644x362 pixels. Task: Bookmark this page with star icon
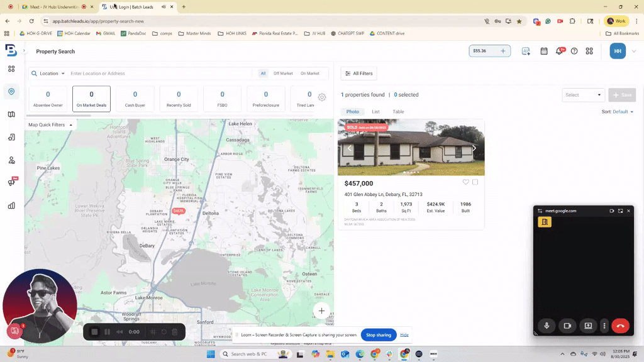pyautogui.click(x=519, y=21)
